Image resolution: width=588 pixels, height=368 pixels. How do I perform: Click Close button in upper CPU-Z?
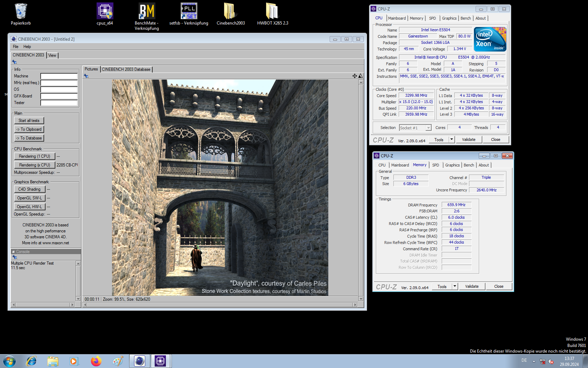coord(496,139)
